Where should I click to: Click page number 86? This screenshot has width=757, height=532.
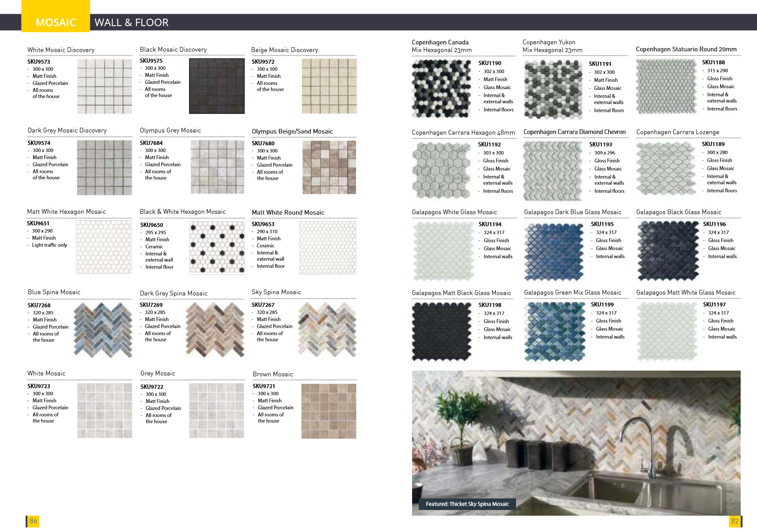[x=34, y=520]
